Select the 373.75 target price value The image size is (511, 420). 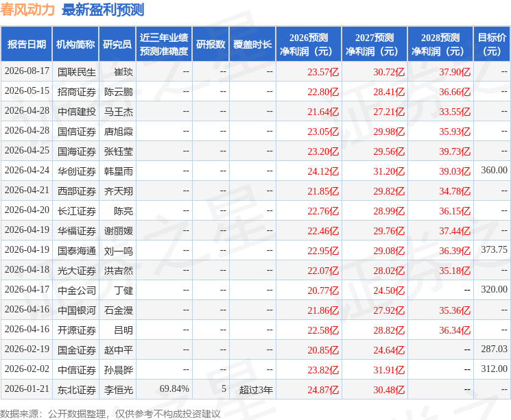click(494, 249)
